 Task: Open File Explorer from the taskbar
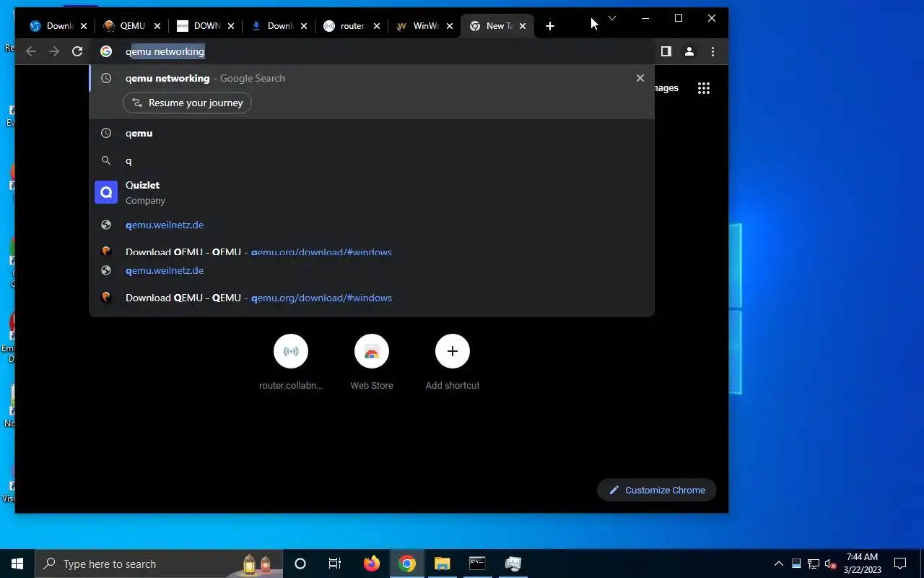coord(442,564)
